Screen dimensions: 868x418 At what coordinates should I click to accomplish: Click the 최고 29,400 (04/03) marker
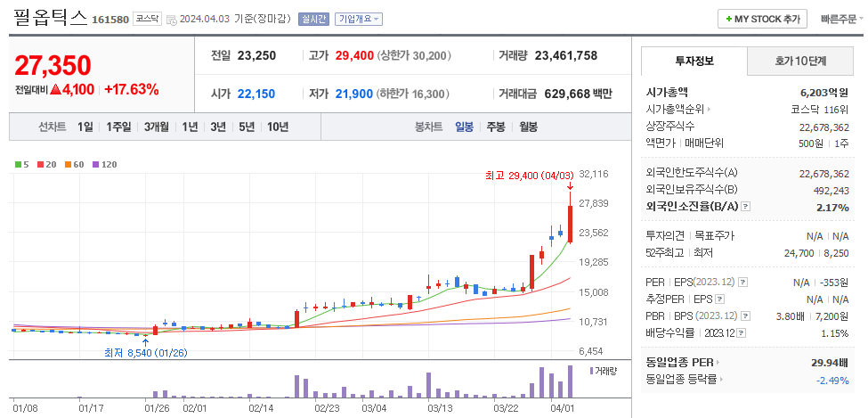[530, 176]
